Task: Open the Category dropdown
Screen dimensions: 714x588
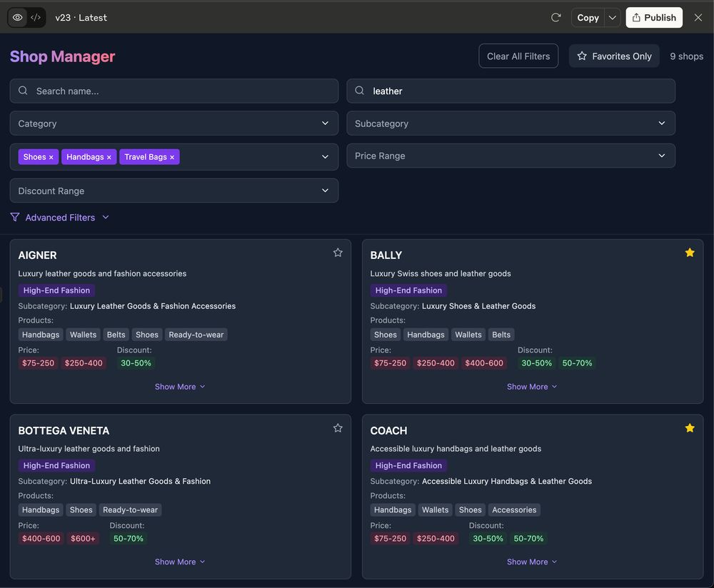Action: 174,123
